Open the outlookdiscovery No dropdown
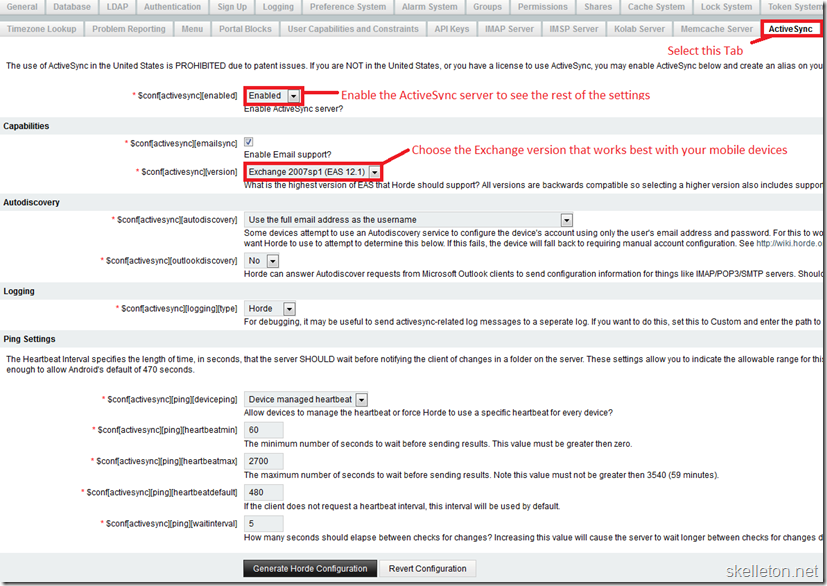 [x=262, y=261]
